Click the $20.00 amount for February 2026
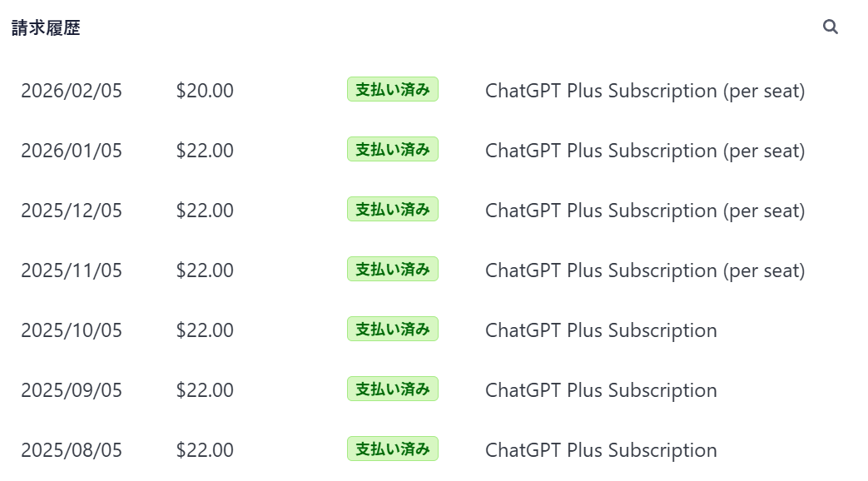Image resolution: width=868 pixels, height=481 pixels. pos(205,91)
